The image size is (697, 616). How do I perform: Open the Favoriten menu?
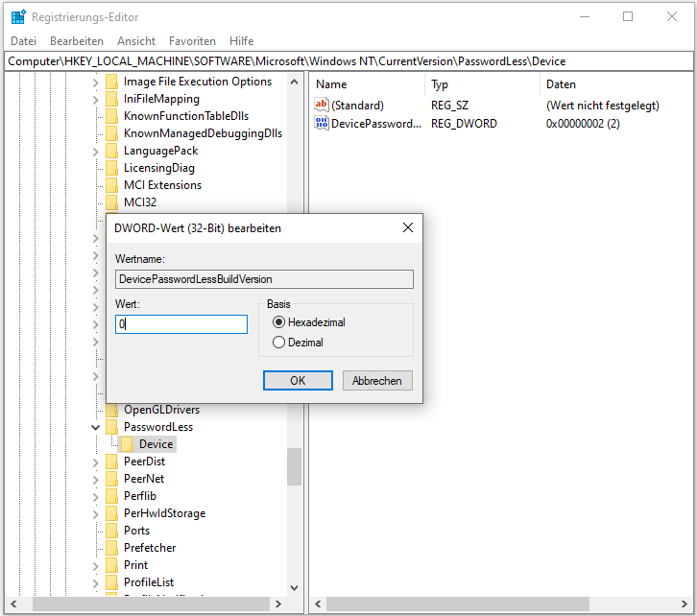coord(192,41)
